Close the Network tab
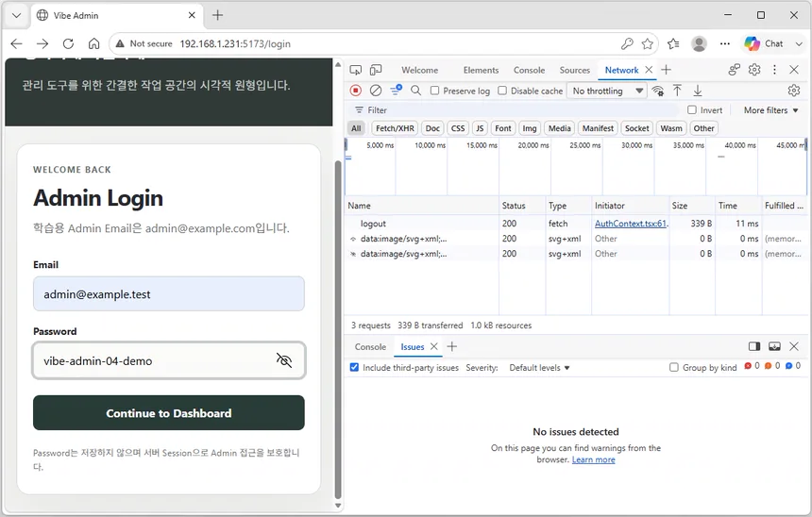 649,70
